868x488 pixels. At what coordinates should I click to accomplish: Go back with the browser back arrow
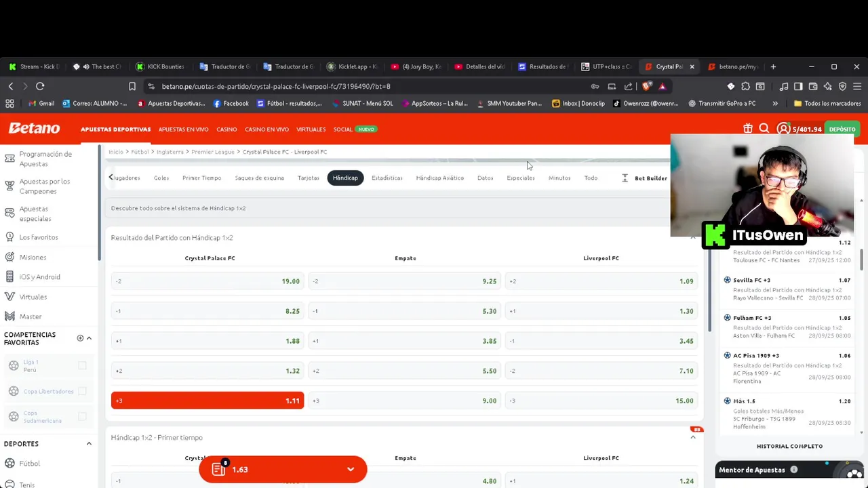coord(11,86)
